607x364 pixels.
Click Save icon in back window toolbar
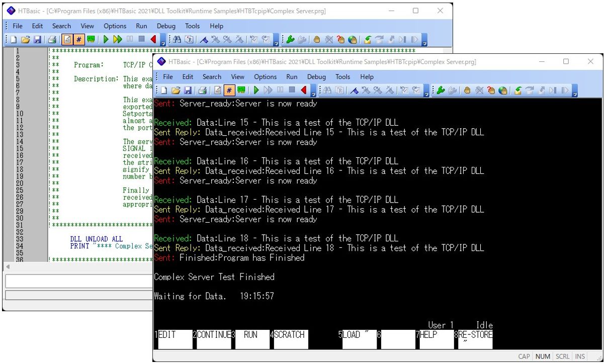(37, 39)
